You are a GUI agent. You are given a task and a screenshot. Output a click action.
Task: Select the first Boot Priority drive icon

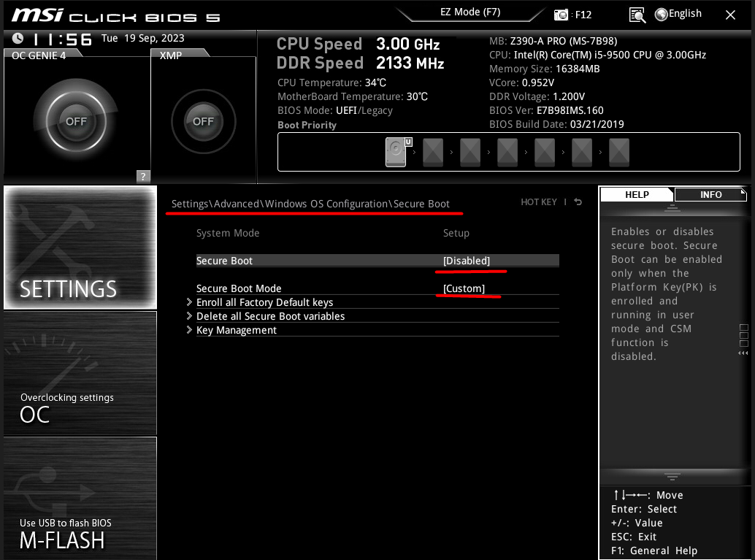pyautogui.click(x=395, y=152)
